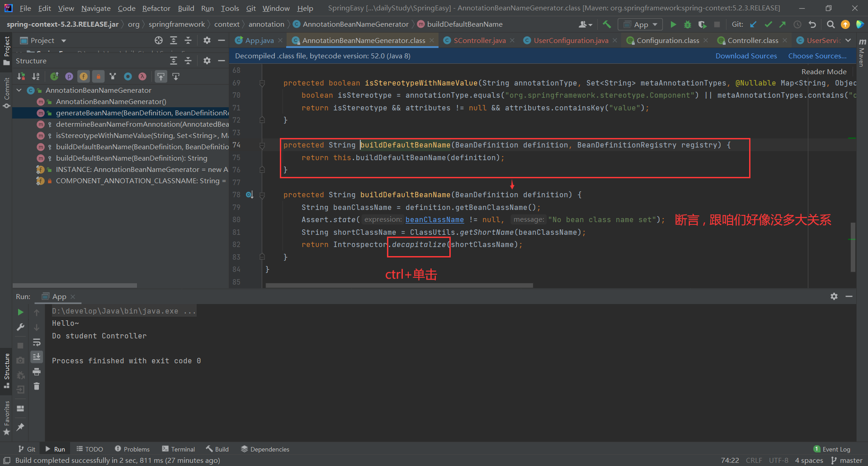
Task: Enable Autoscroll from Source in Structure
Action: pyautogui.click(x=176, y=76)
